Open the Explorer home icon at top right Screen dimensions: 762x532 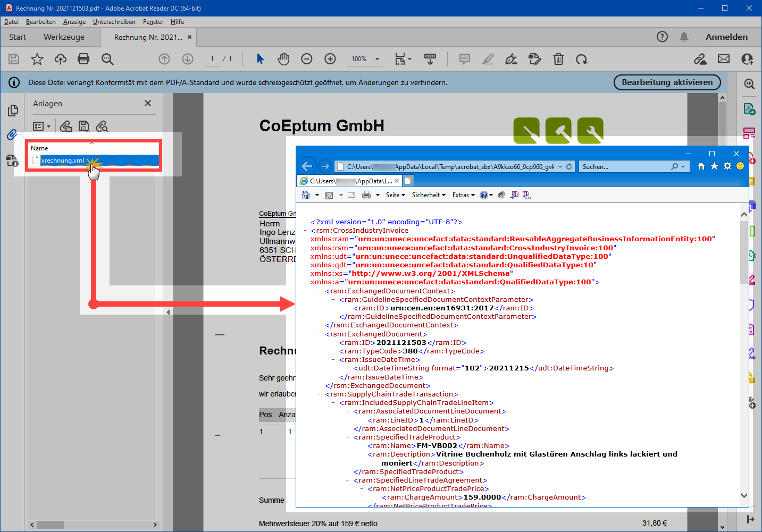coord(701,166)
